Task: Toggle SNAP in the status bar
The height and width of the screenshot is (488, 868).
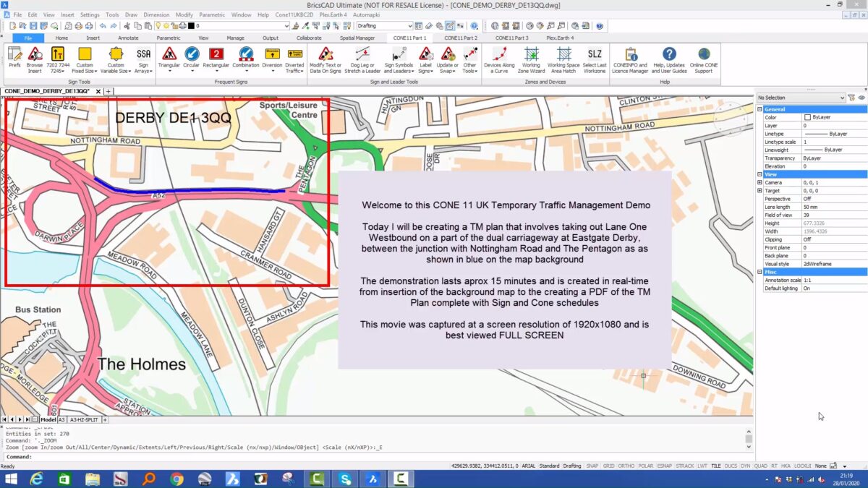Action: [x=592, y=466]
